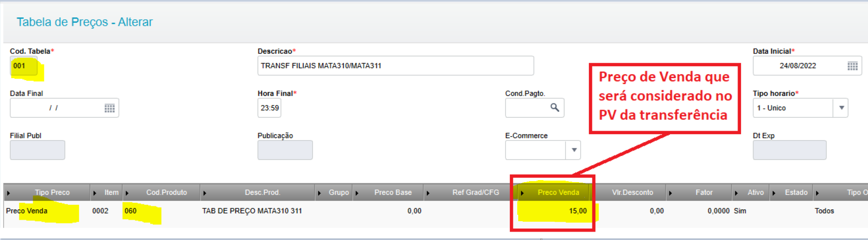Sort by the Preco Base column header

click(388, 192)
